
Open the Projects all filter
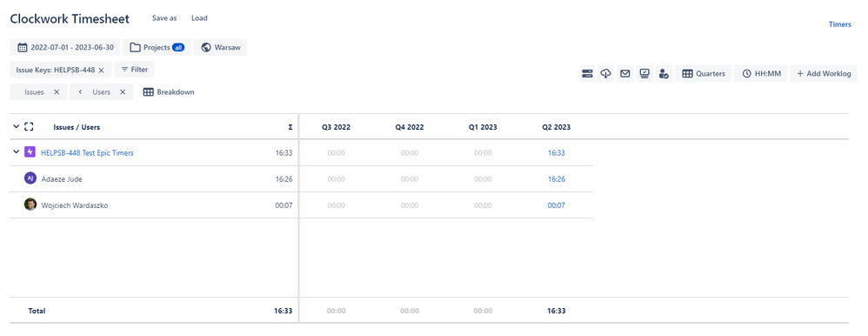point(157,48)
